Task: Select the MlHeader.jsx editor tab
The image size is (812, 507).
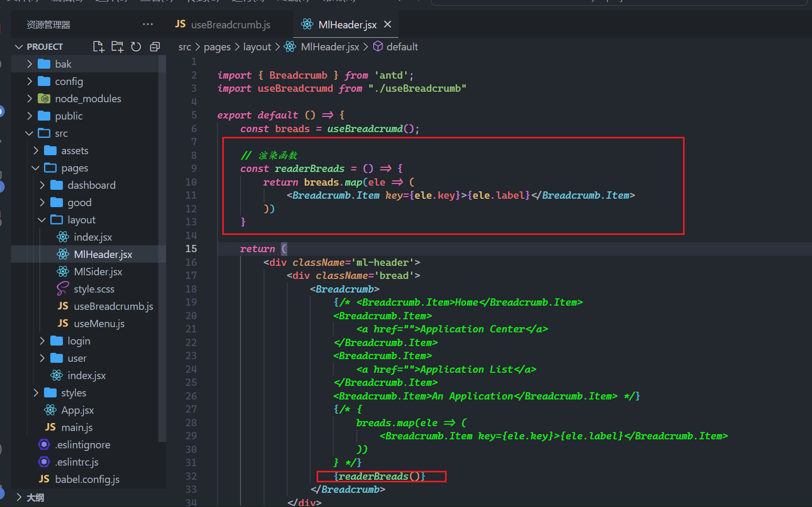Action: (x=347, y=24)
